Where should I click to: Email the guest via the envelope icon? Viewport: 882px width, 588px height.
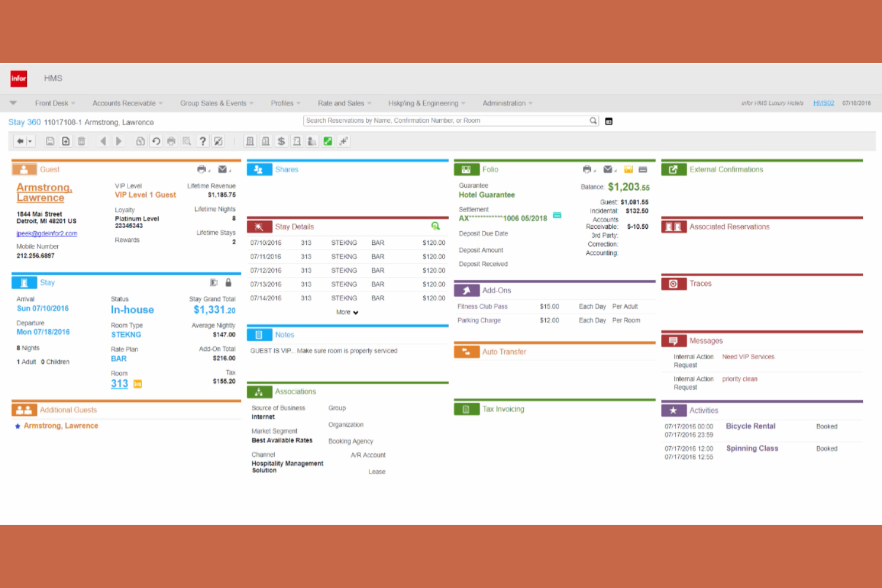click(x=221, y=169)
